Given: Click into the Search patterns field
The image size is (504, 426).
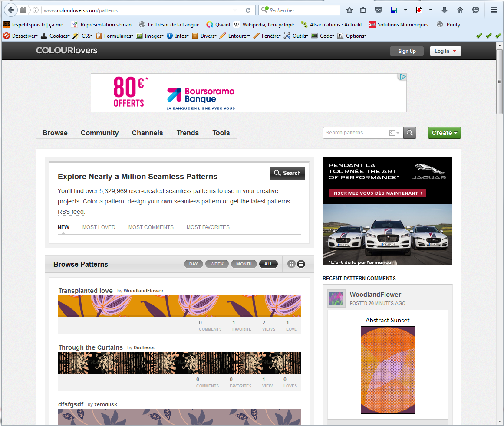Looking at the screenshot, I should [x=356, y=133].
